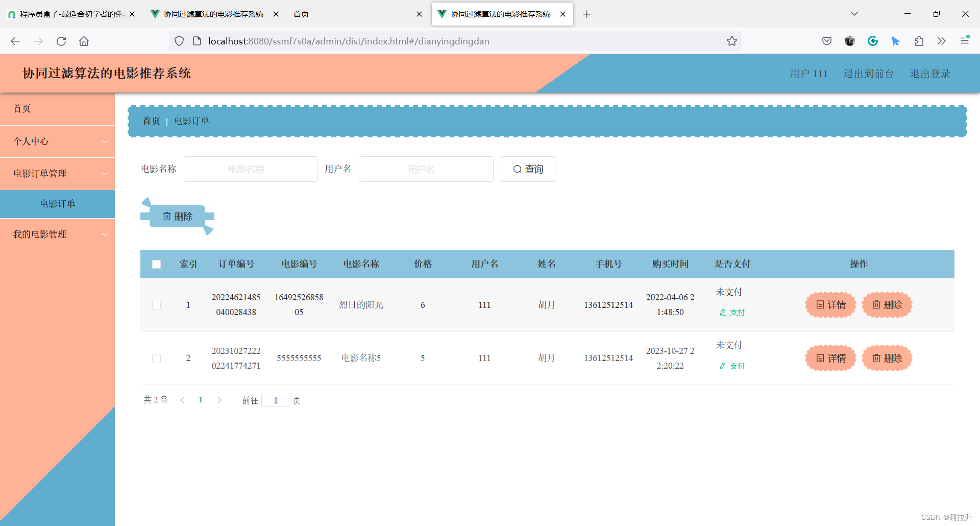Click the Grammarly extension icon
The height and width of the screenshot is (526, 980).
pyautogui.click(x=873, y=41)
